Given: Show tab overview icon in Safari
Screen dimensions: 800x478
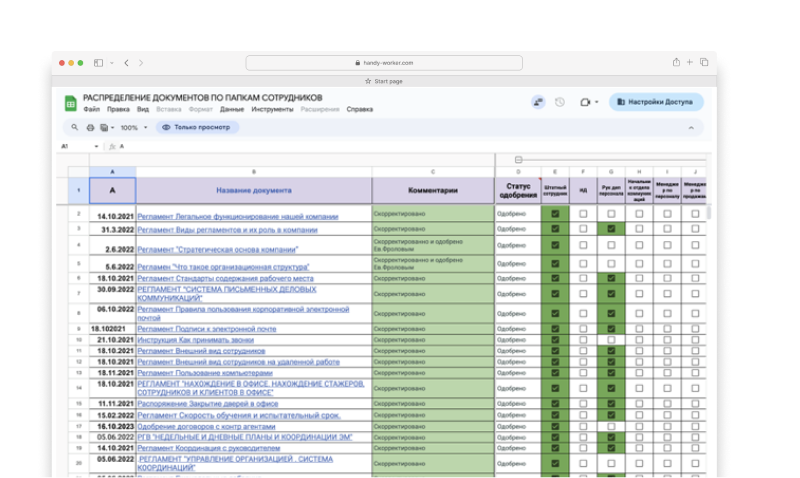Looking at the screenshot, I should pyautogui.click(x=704, y=62).
